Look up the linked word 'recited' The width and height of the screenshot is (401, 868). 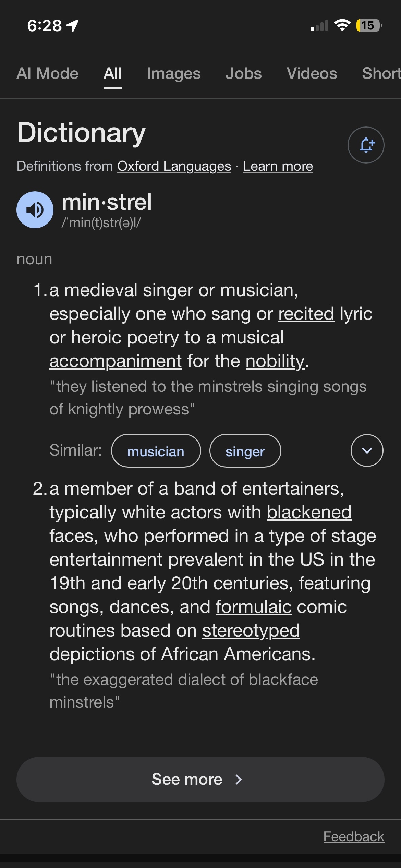click(x=306, y=314)
